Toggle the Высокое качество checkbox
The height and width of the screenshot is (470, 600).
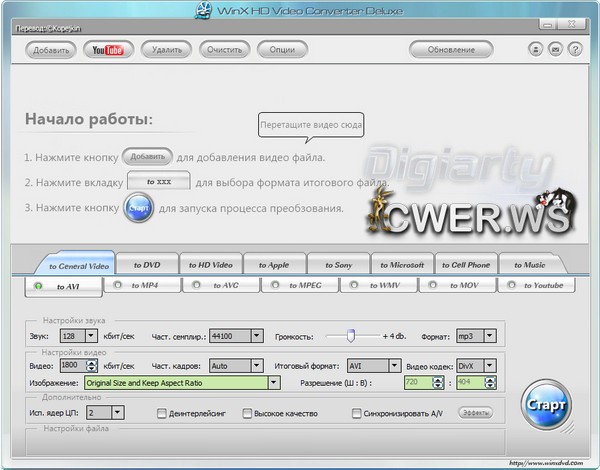pyautogui.click(x=248, y=412)
